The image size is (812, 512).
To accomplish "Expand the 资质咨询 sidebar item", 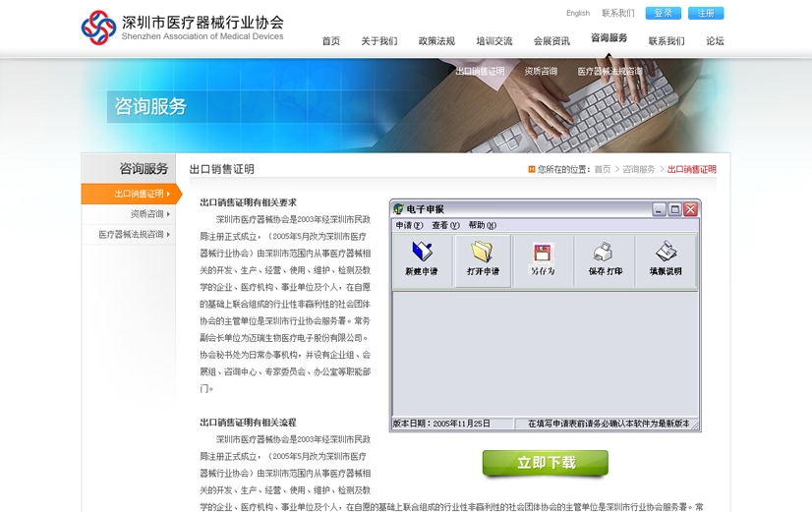I will [x=147, y=214].
